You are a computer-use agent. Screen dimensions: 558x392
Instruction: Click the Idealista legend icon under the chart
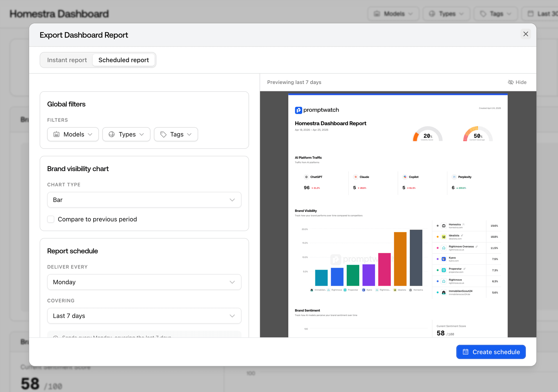(395, 290)
